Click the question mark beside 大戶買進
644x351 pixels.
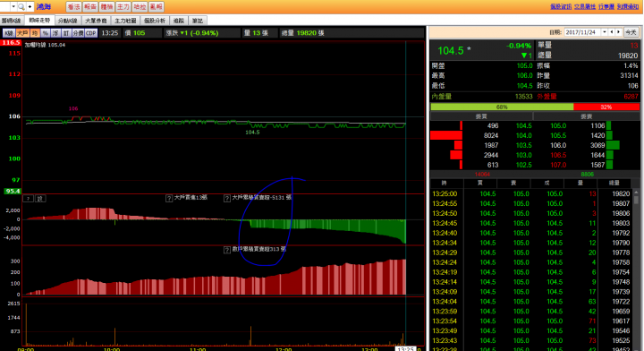pyautogui.click(x=169, y=198)
